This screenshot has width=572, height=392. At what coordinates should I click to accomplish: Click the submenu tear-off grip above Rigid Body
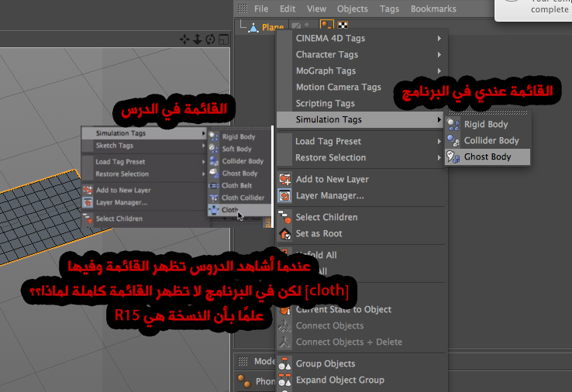click(x=488, y=112)
